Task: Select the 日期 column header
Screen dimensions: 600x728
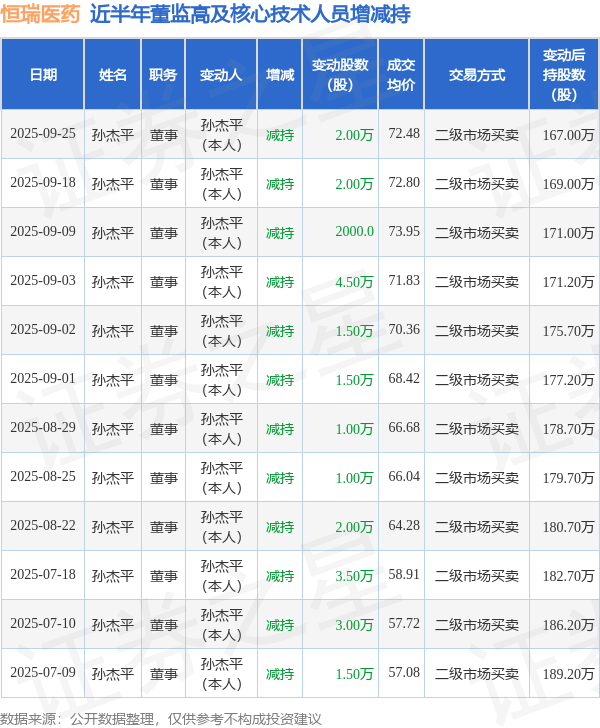Action: pos(43,75)
